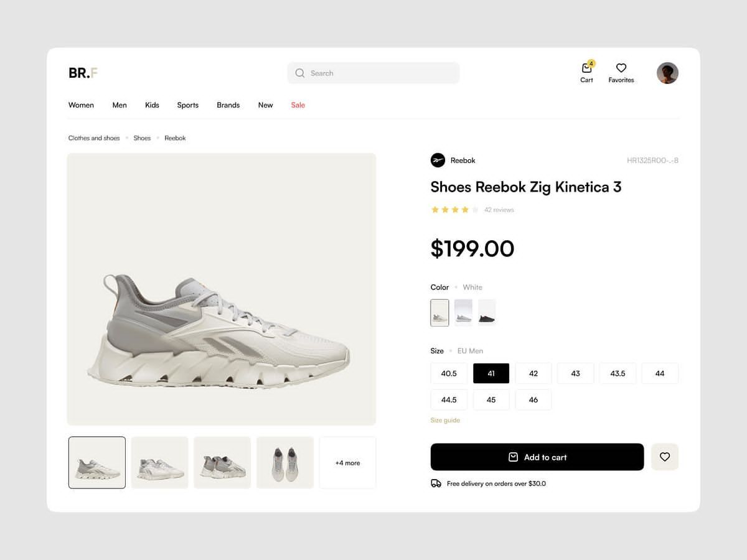The image size is (747, 560).
Task: Open the Brands menu item
Action: tap(228, 105)
